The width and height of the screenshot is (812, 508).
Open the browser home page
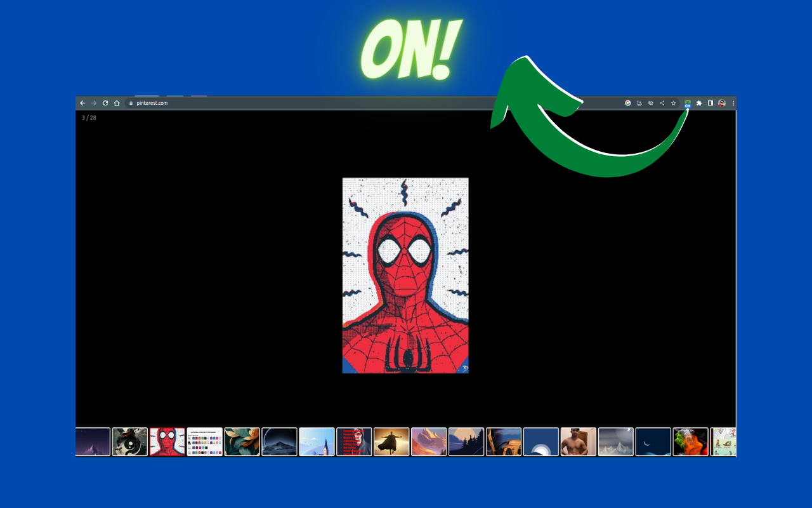point(117,103)
